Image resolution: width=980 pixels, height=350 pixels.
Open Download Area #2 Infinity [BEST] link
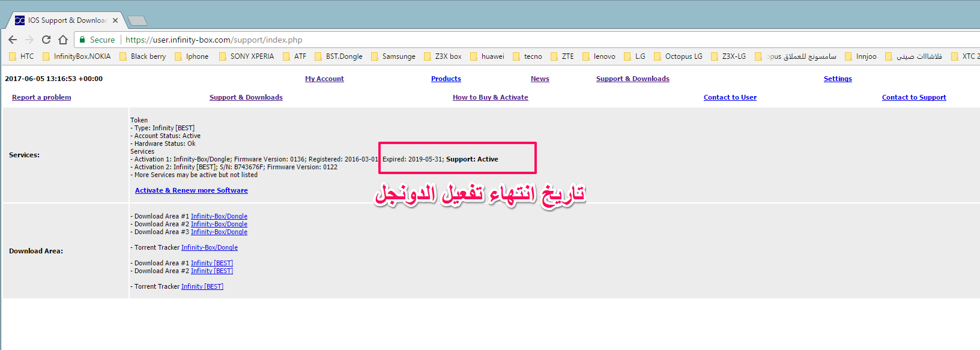212,271
